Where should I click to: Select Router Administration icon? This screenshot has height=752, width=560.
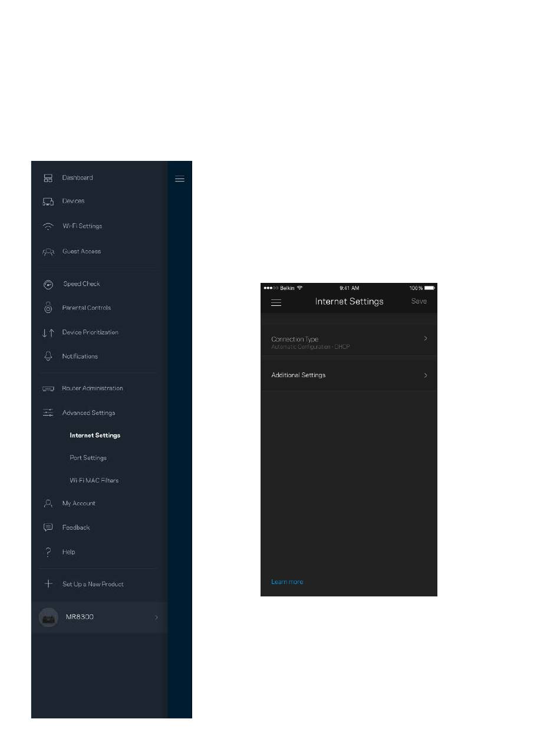click(48, 389)
